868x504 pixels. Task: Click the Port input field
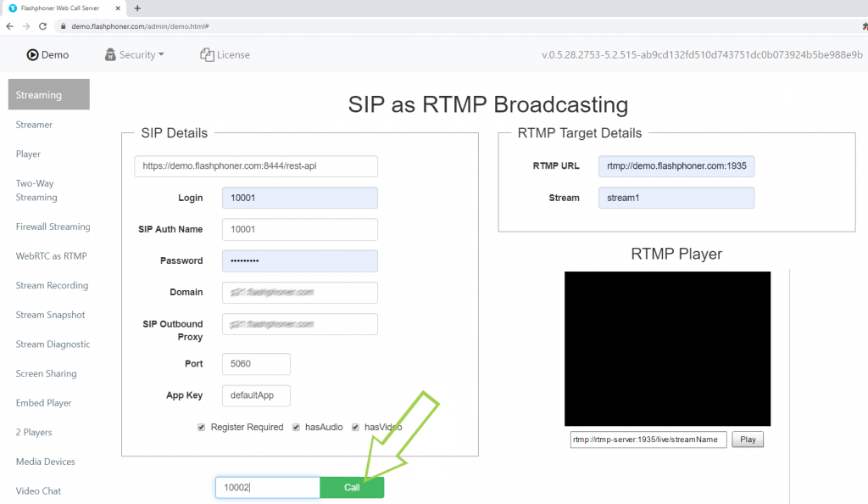[x=256, y=364]
